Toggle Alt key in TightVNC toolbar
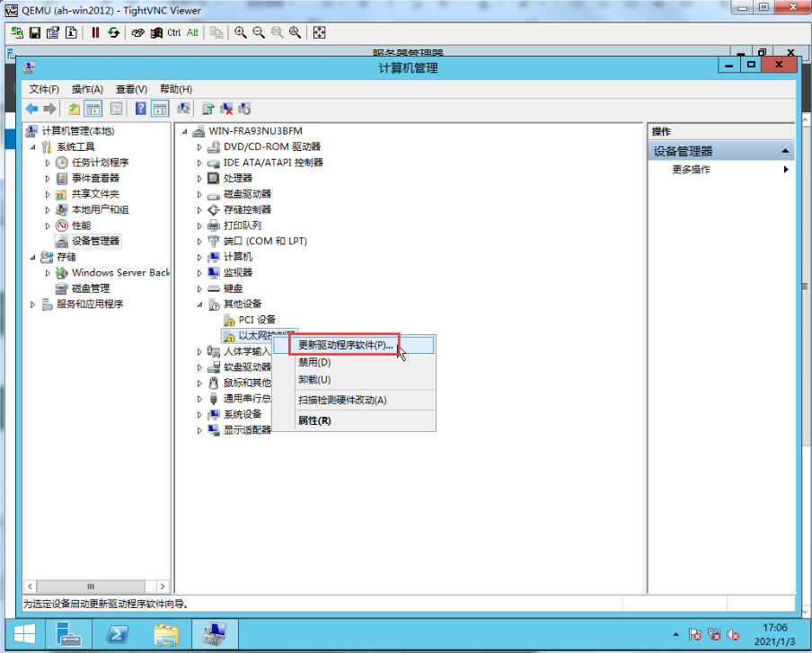 click(x=192, y=32)
